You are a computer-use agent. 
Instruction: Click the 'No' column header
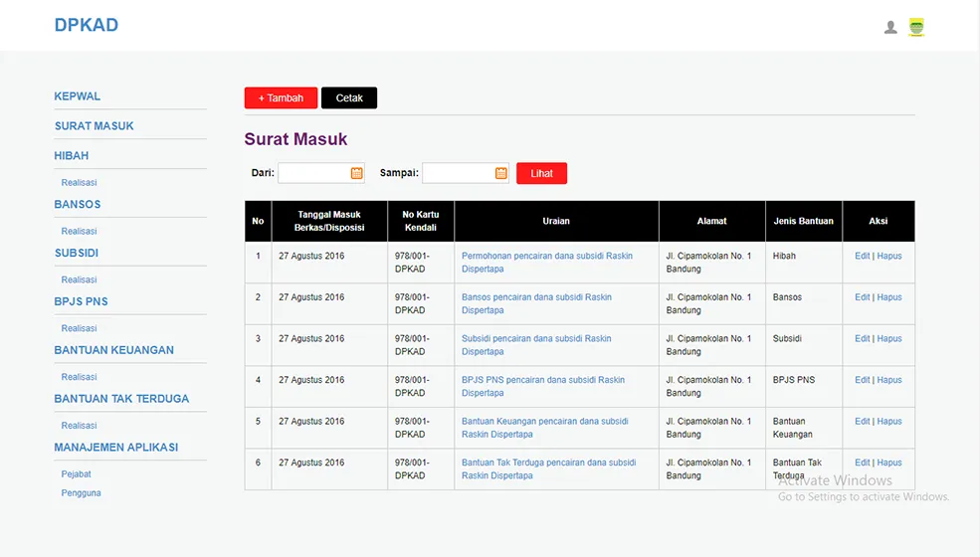pos(258,221)
